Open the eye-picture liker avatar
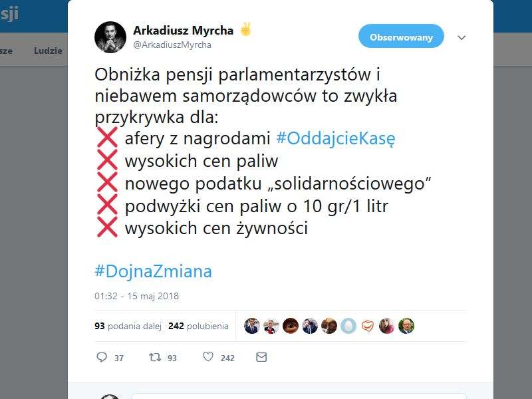The width and height of the screenshot is (532, 399). (x=291, y=326)
